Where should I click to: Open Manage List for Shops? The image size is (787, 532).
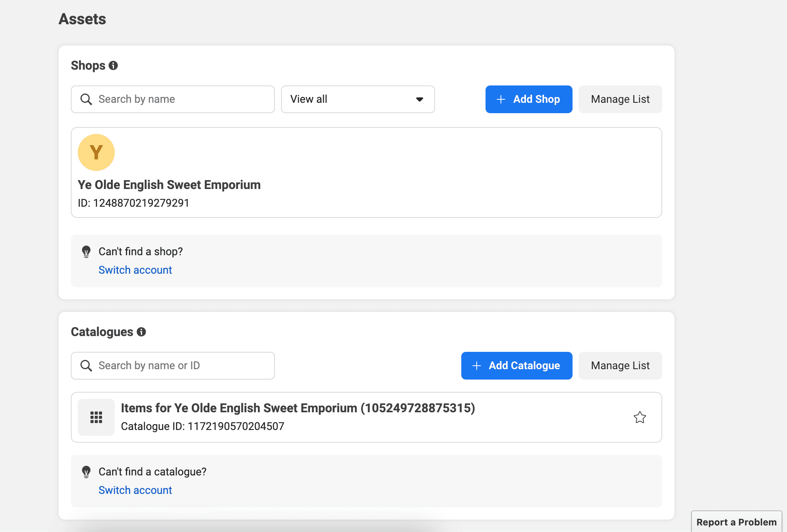click(620, 99)
